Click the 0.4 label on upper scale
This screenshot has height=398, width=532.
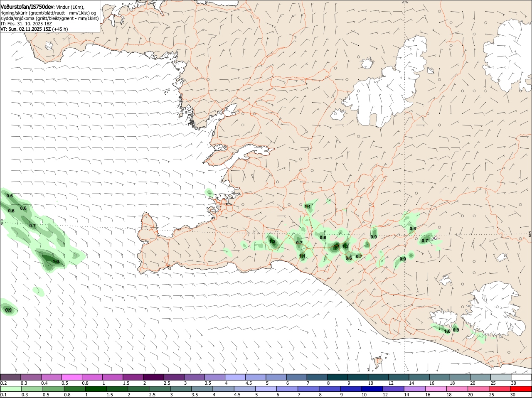click(x=44, y=383)
